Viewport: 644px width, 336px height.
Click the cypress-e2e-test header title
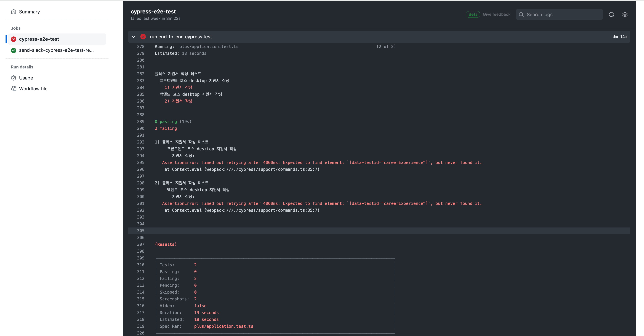(x=153, y=12)
